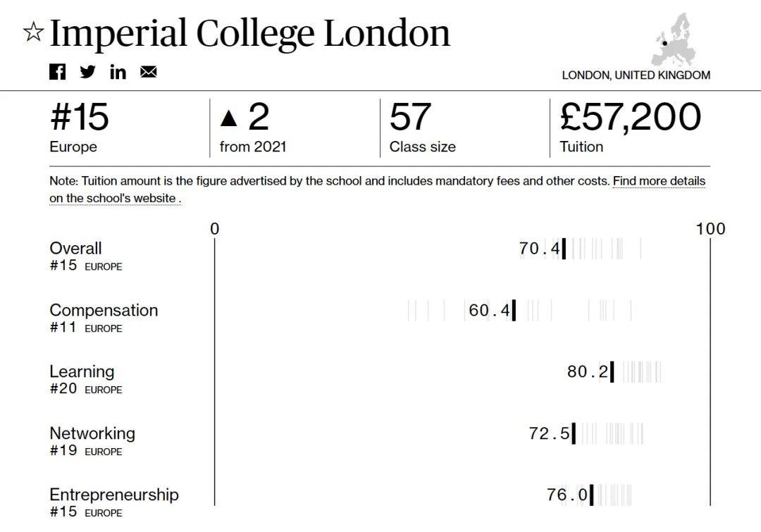Select the Entrepreneurship category label
This screenshot has width=761, height=532.
114,495
